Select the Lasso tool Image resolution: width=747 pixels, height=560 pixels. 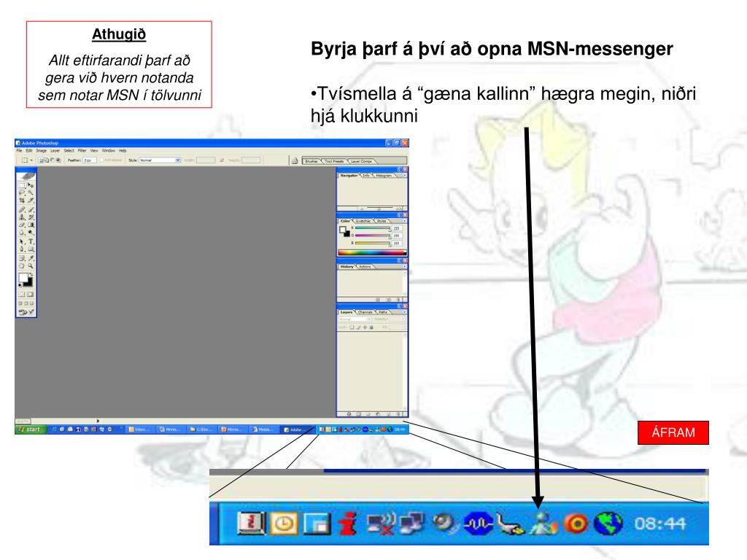22,192
